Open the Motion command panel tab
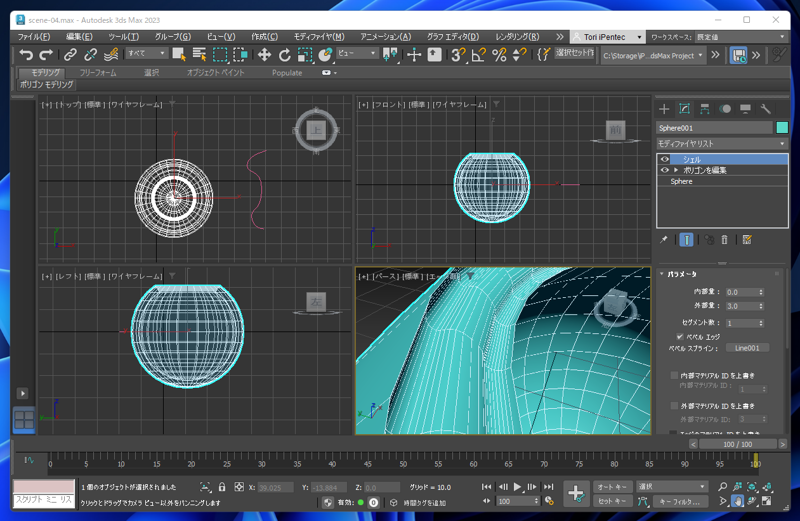This screenshot has width=800, height=521. [x=725, y=109]
